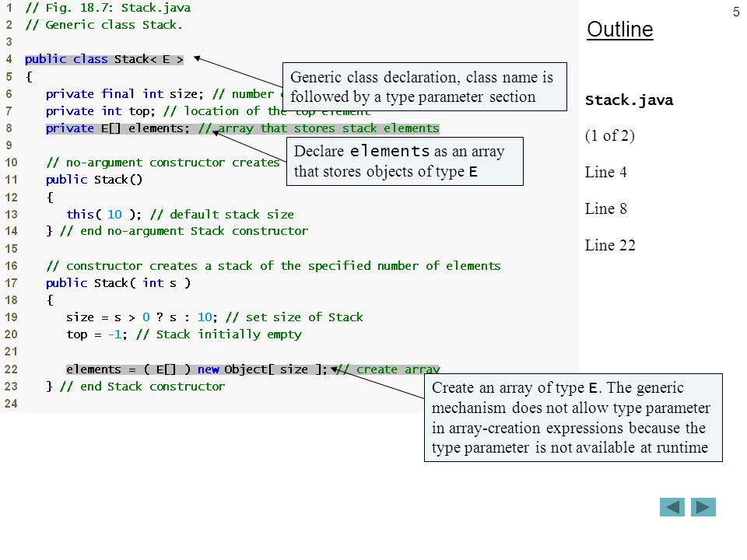This screenshot has width=747, height=560.
Task: Click the "// Fig. 18.7: Stack.java" comment
Action: [x=107, y=8]
